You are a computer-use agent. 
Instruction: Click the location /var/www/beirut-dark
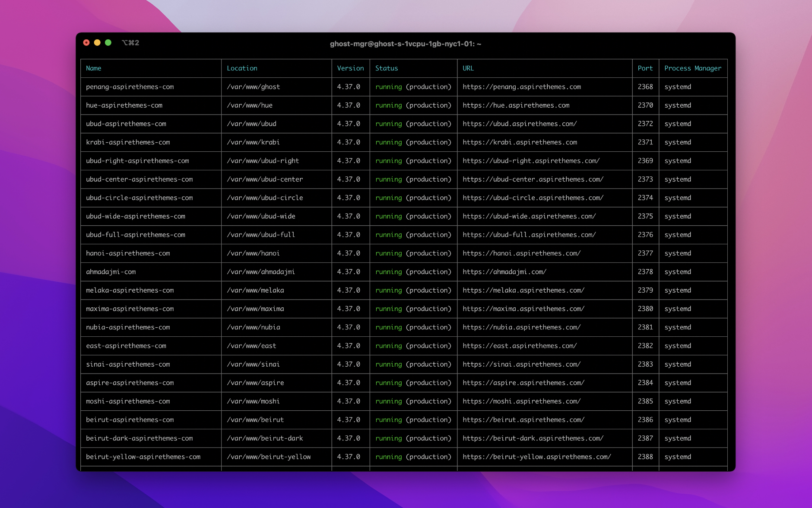point(265,438)
